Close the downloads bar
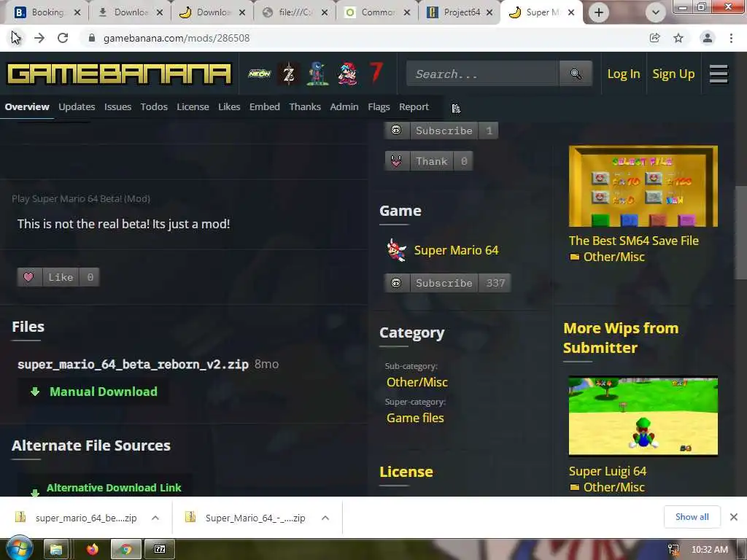Viewport: 747px width, 560px height. [x=734, y=517]
